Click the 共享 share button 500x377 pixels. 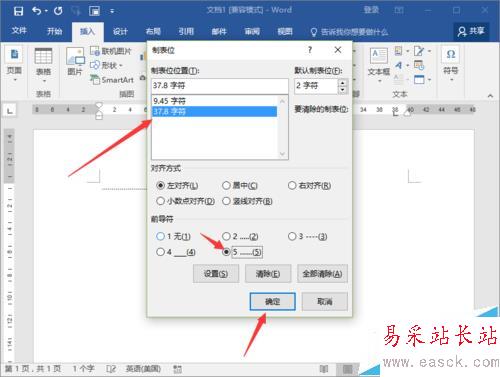pos(471,31)
